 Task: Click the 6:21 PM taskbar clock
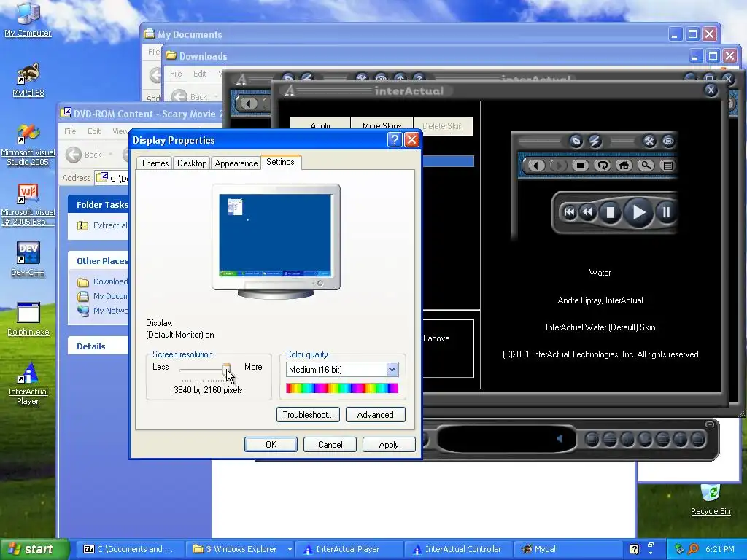(719, 549)
